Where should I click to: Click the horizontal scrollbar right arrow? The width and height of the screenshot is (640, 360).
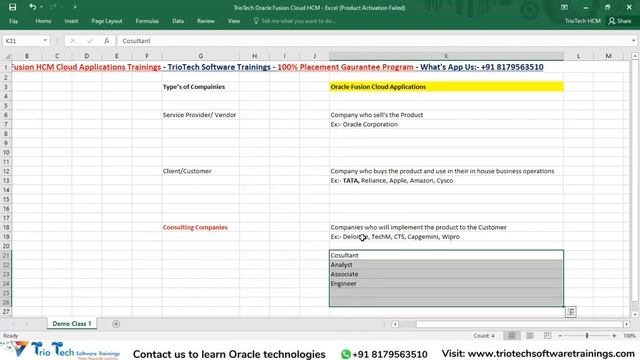[627, 324]
